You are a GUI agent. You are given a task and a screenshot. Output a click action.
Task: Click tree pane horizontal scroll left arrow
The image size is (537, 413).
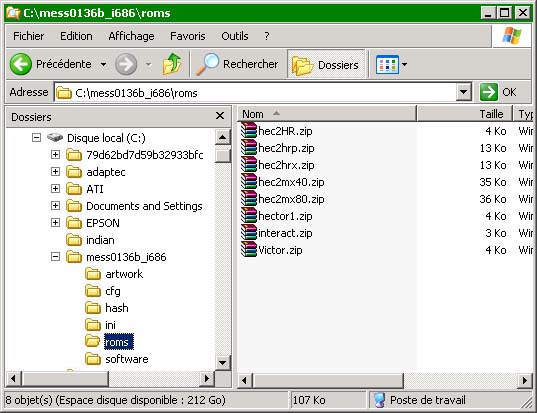tap(13, 378)
